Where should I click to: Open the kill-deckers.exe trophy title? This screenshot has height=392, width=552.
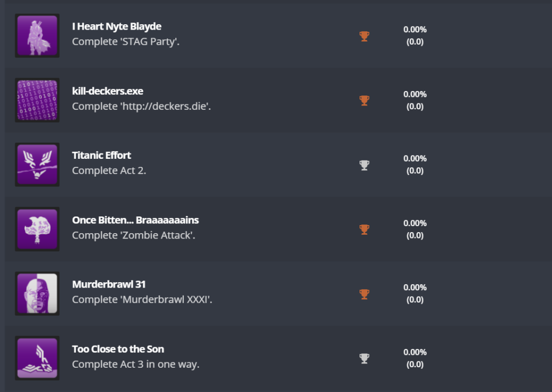(x=107, y=91)
